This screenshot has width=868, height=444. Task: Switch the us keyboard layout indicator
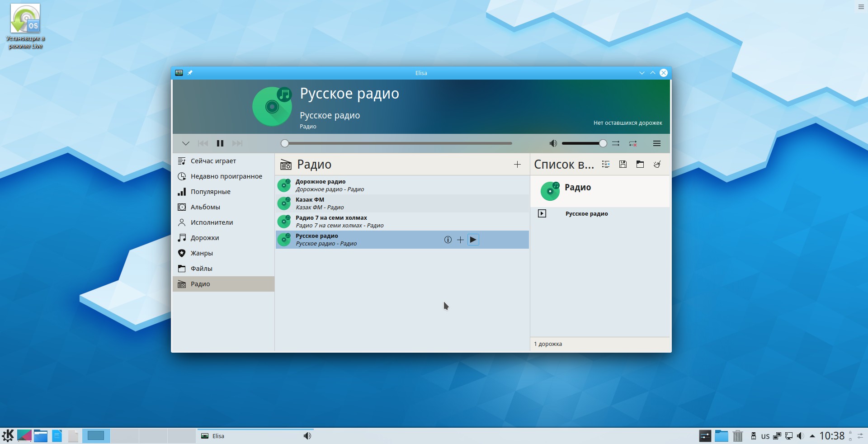click(765, 436)
